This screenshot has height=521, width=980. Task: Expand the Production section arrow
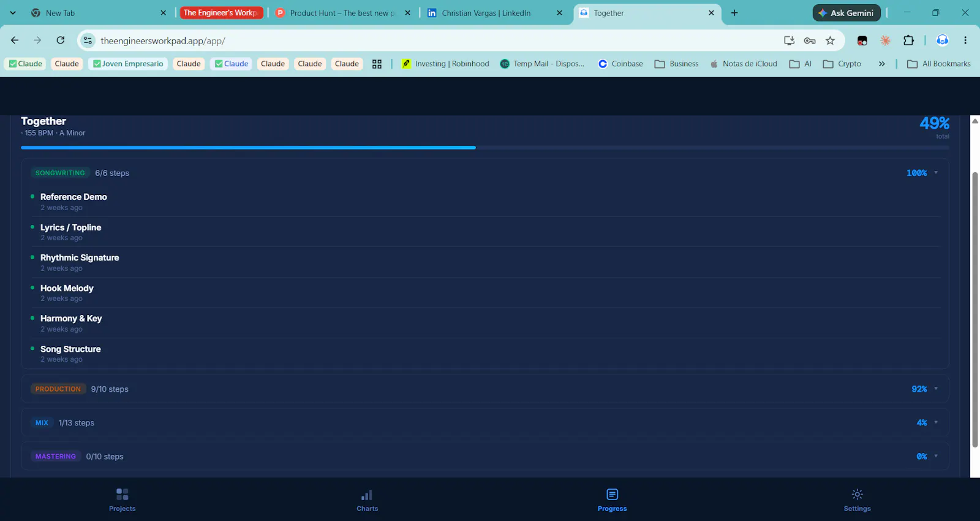[936, 389]
